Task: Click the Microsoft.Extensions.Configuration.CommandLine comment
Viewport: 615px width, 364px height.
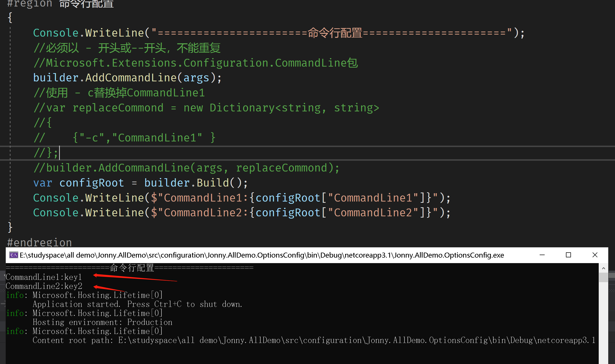Action: coord(196,63)
